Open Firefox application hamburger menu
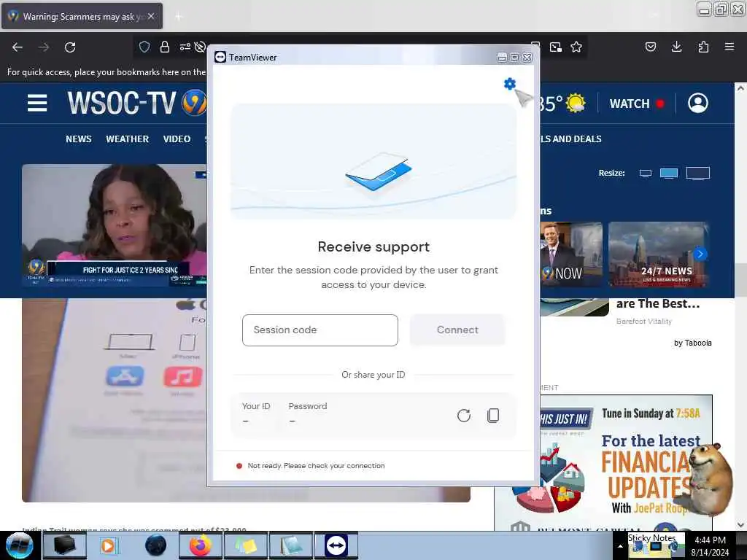The image size is (747, 560). click(x=729, y=47)
